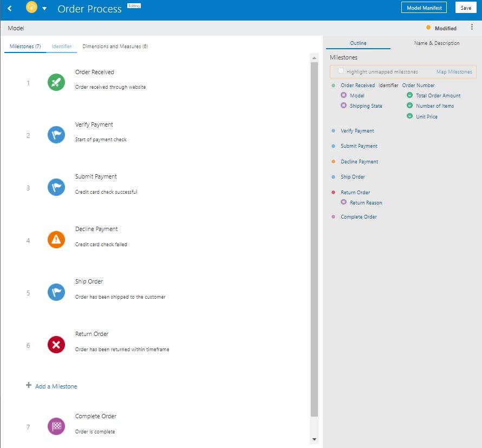Click the Ship Order flag icon
This screenshot has width=482, height=448.
[x=56, y=292]
